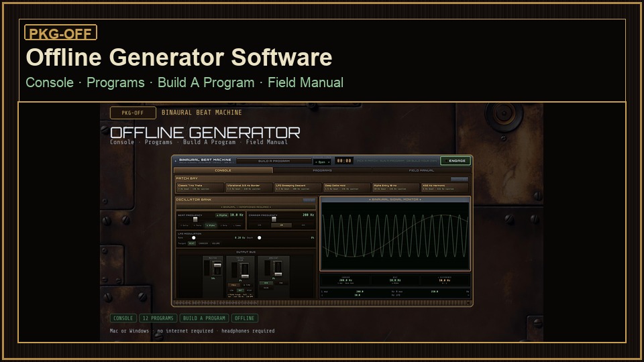
Task: Click the Master fader in Output Bus
Action: click(x=217, y=265)
